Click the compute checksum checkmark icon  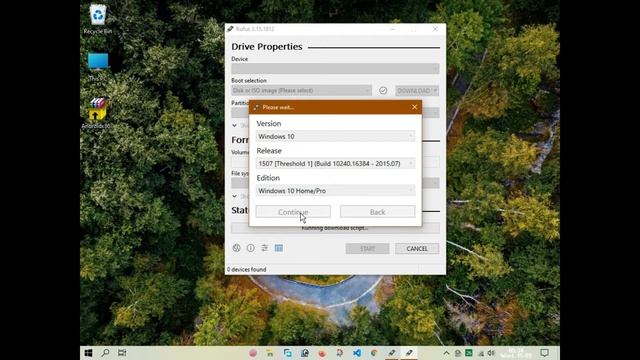pyautogui.click(x=383, y=91)
